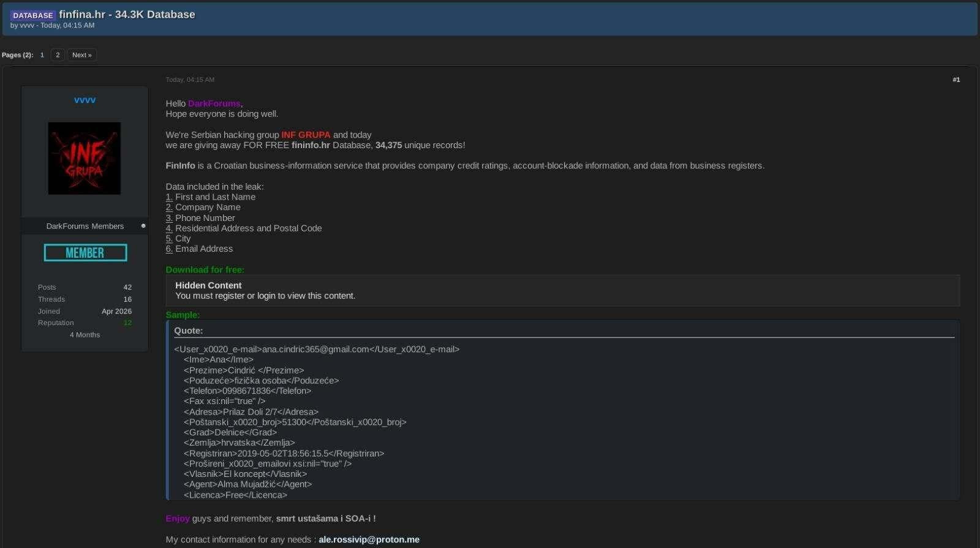The height and width of the screenshot is (548, 980).
Task: Click the 4 Months text in profile
Action: click(85, 335)
